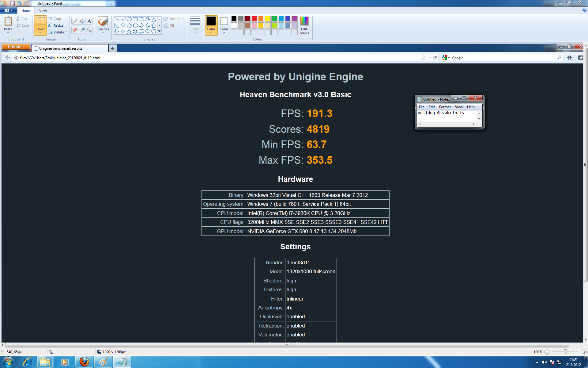Pick the Fill with color bucket tool
The height and width of the screenshot is (368, 588).
pos(82,21)
